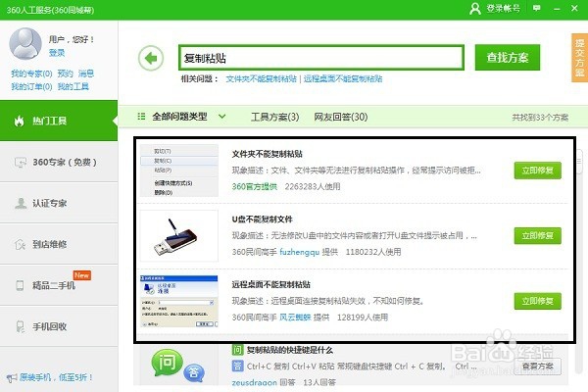Viewport: 588px width, 392px height.
Task: Open 我的工具 link
Action: [73, 86]
